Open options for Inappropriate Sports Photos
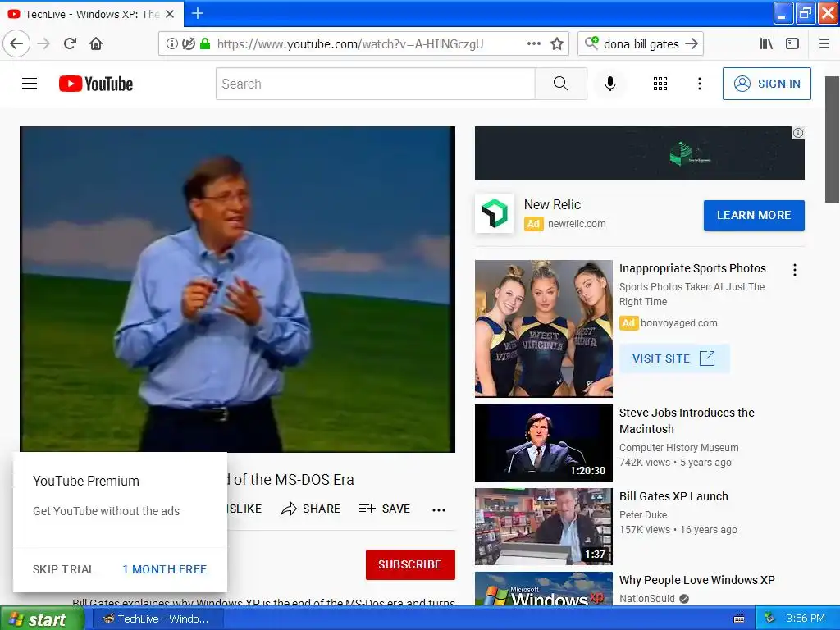Viewport: 840px width, 630px height. (x=794, y=270)
